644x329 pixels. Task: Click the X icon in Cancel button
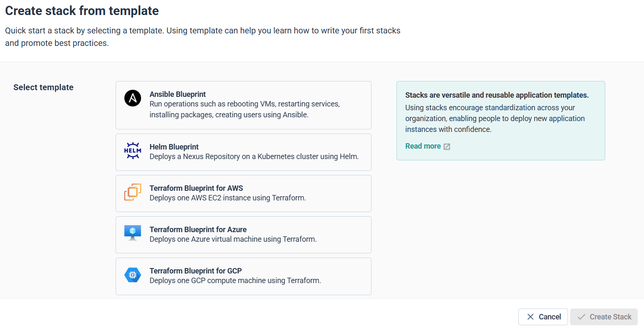click(530, 317)
